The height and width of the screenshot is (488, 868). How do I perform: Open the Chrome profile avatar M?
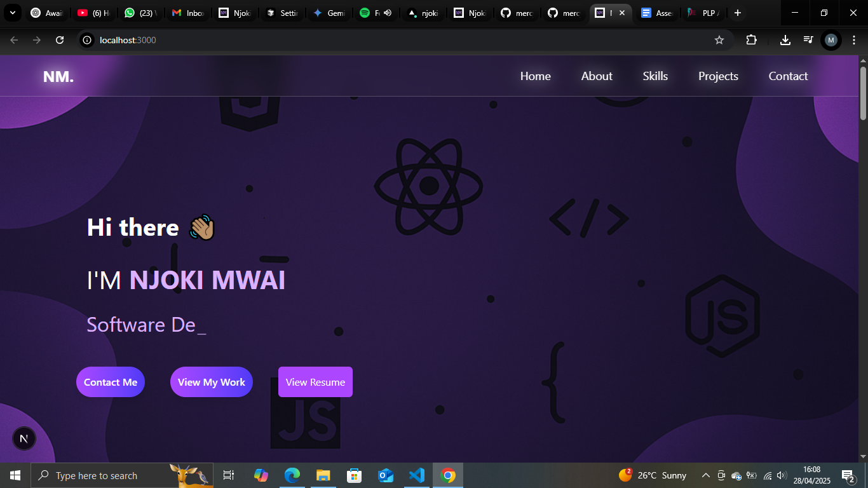[831, 40]
